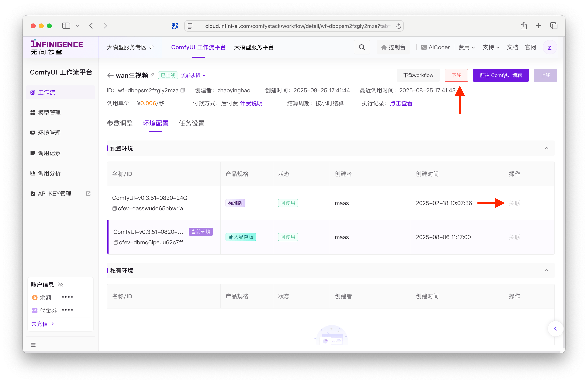Open the 文档 link
Screen dimensions: 588x383
(x=512, y=47)
